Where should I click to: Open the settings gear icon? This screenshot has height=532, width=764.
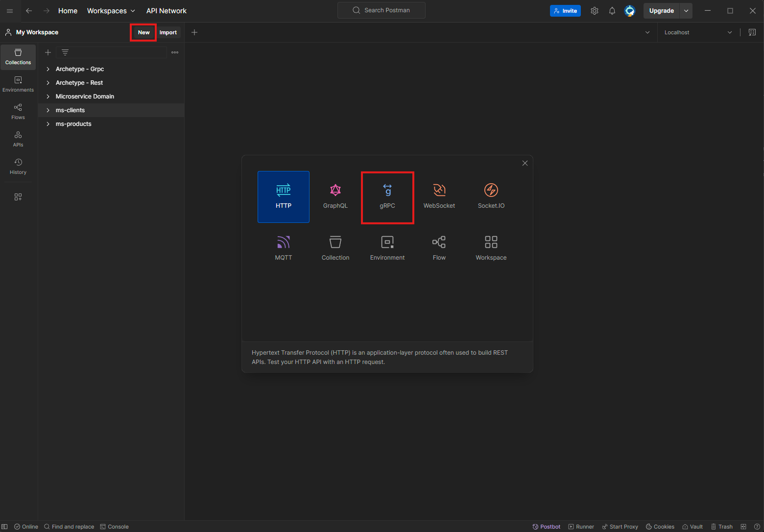pos(595,11)
